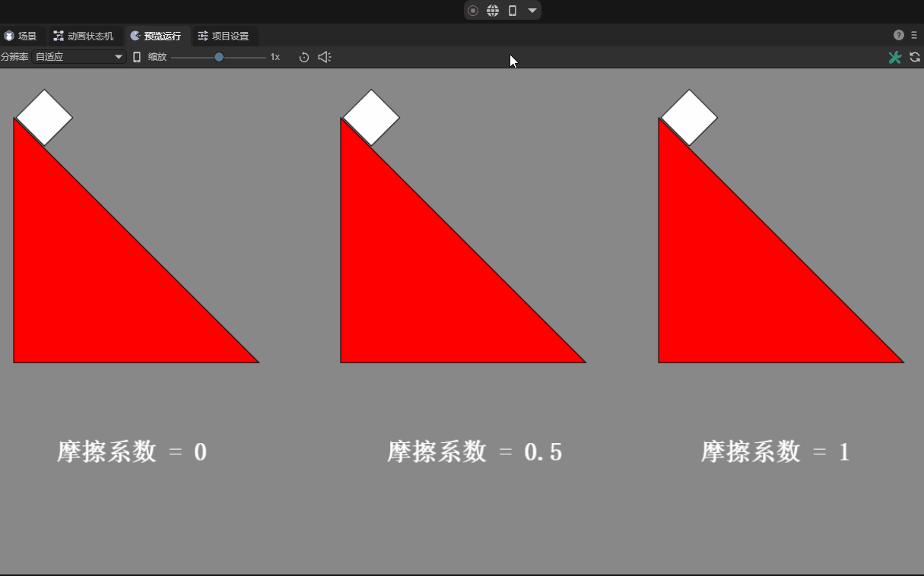Image resolution: width=924 pixels, height=576 pixels.
Task: Toggle device orientation icon beside 缩放
Action: point(137,57)
